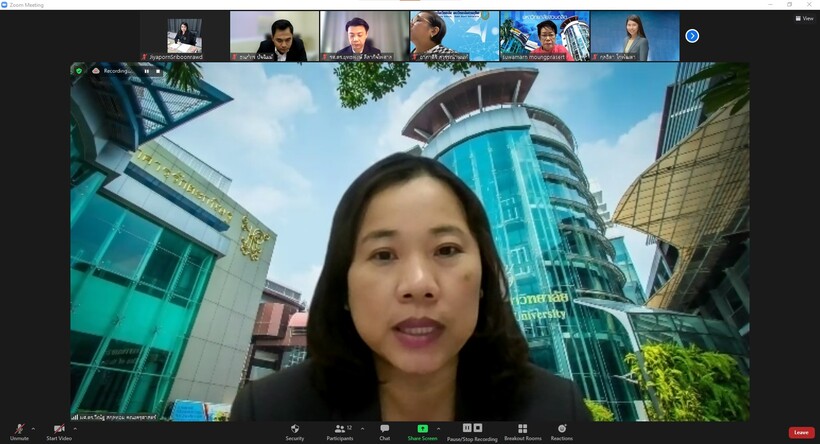Select second thumbnail of man in dark suit
Image resolution: width=820 pixels, height=444 pixels.
(275, 36)
